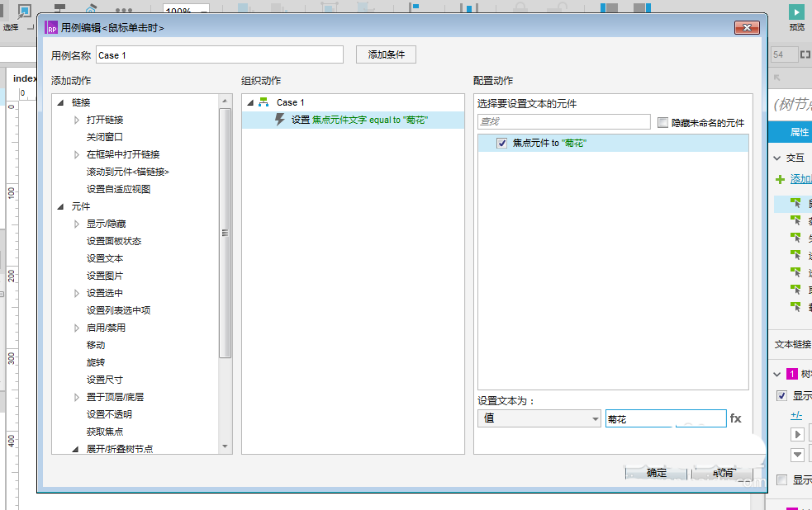Collapse the 展开/折叠树节点 group

click(x=76, y=449)
